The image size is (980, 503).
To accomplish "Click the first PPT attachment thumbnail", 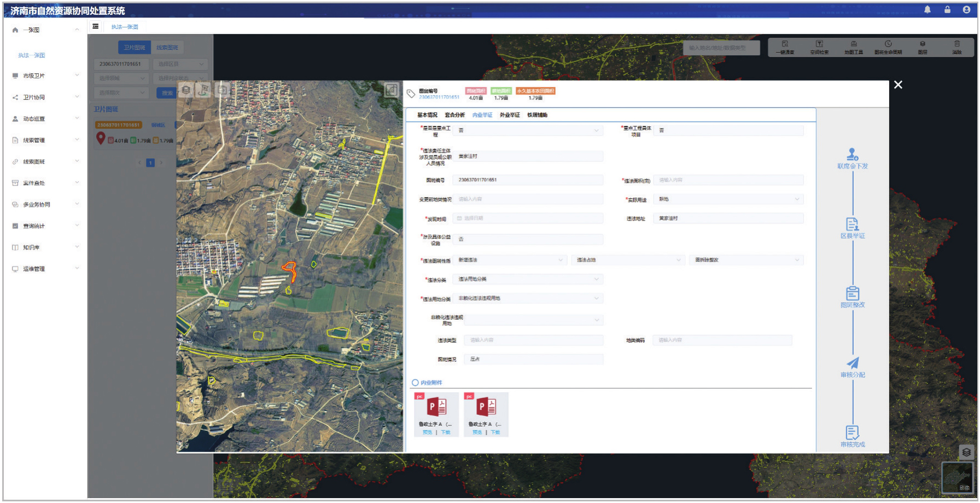I will tap(436, 408).
